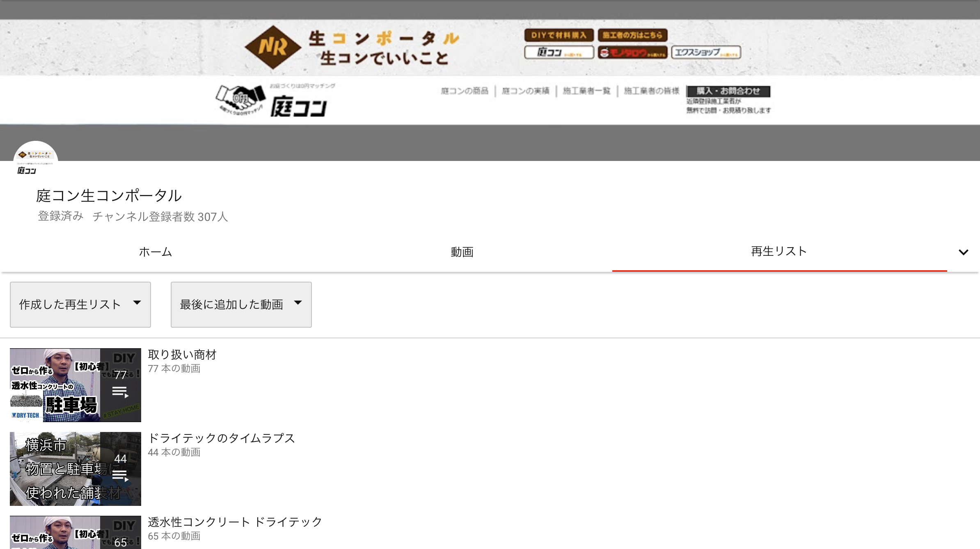Click the 購入・お問合わせ banner button
980x549 pixels.
(x=728, y=91)
